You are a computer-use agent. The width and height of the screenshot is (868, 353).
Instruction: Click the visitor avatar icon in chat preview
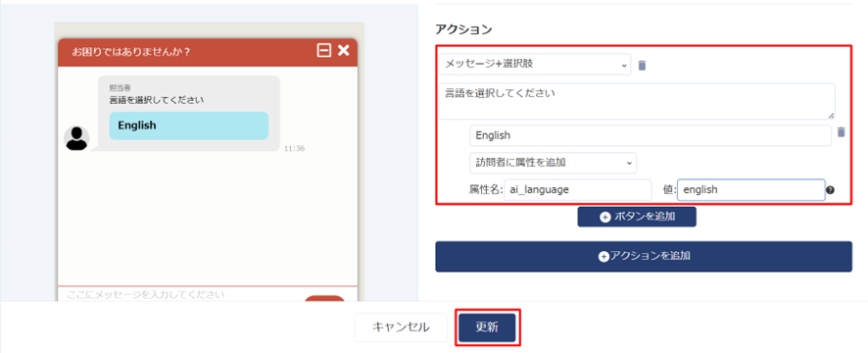pos(77,138)
